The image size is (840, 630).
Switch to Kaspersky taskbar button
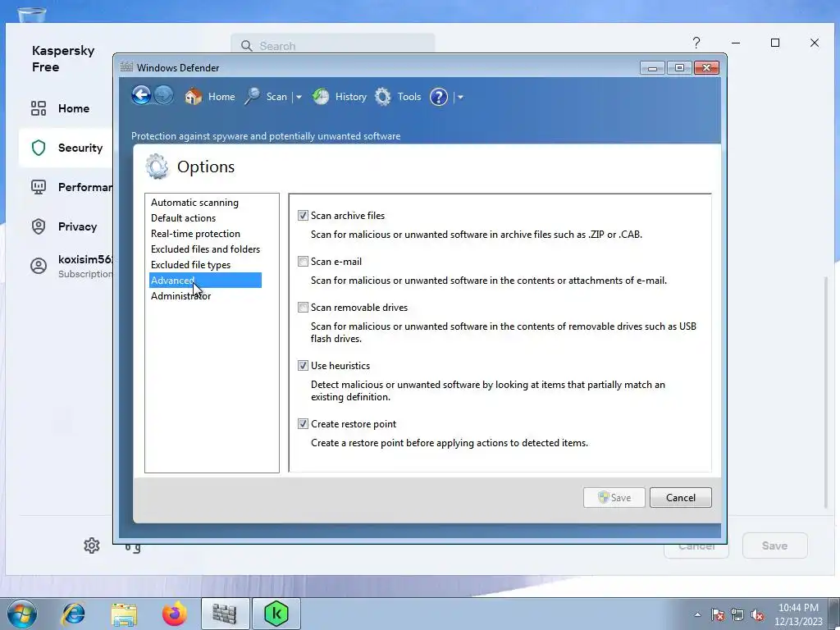[276, 614]
